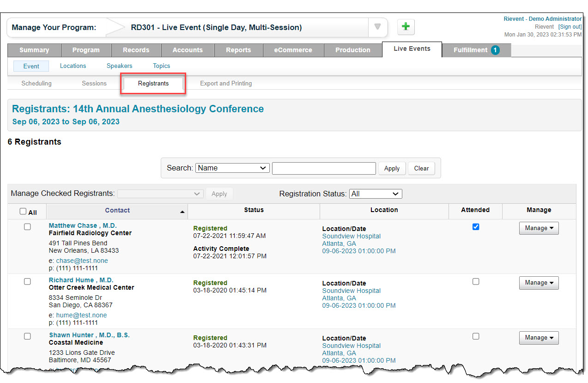Expand Manage menu for Matthew Chase
This screenshot has height=383, width=588.
[539, 228]
